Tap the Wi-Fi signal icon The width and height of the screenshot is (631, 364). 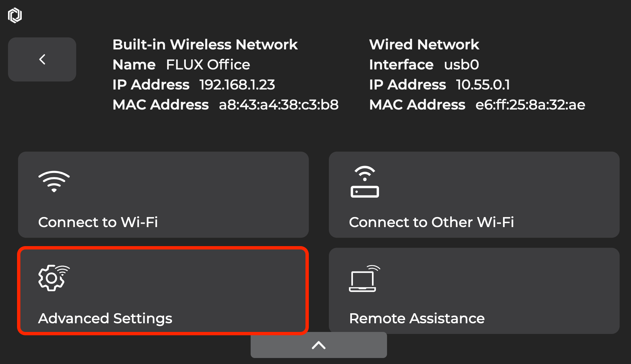point(54,182)
